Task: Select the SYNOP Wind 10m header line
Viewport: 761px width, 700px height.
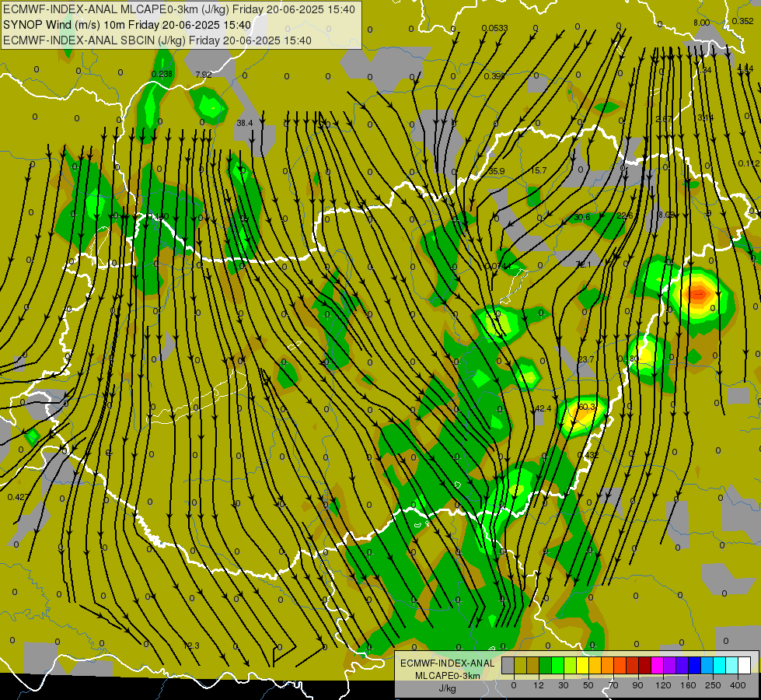Action: (x=127, y=25)
